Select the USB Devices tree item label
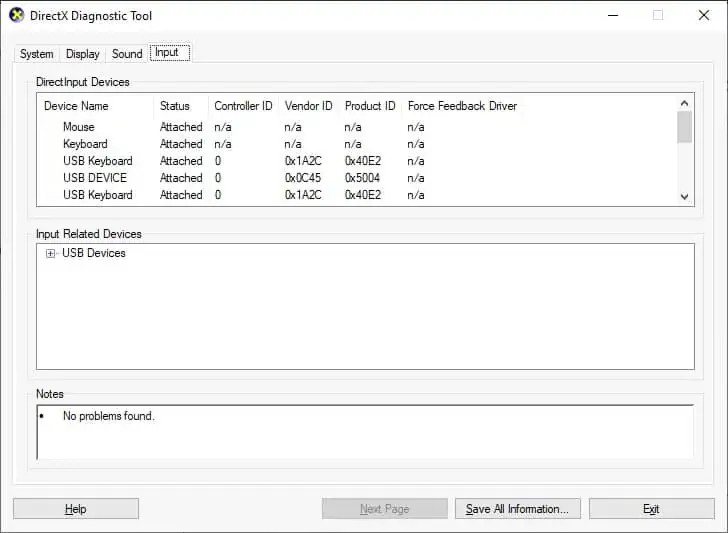Image resolution: width=728 pixels, height=533 pixels. pyautogui.click(x=94, y=253)
